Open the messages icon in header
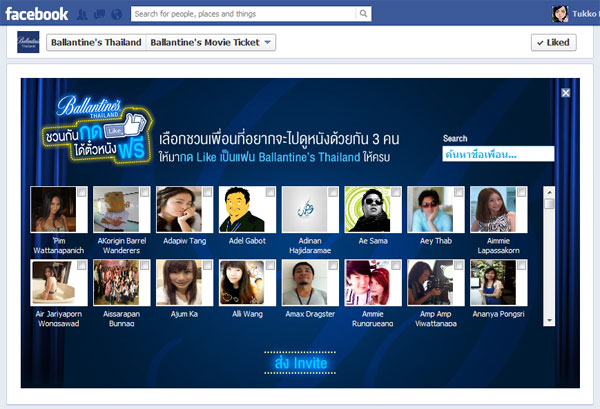 coord(99,15)
